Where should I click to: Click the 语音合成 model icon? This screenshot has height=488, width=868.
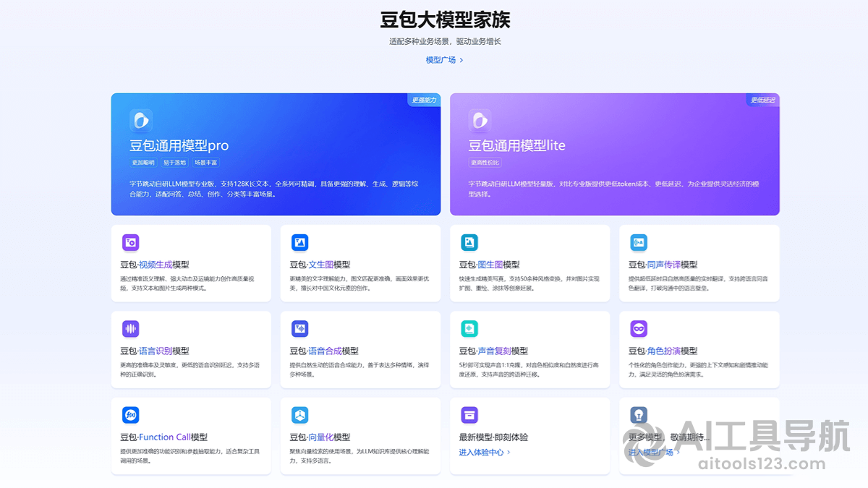[x=300, y=329]
